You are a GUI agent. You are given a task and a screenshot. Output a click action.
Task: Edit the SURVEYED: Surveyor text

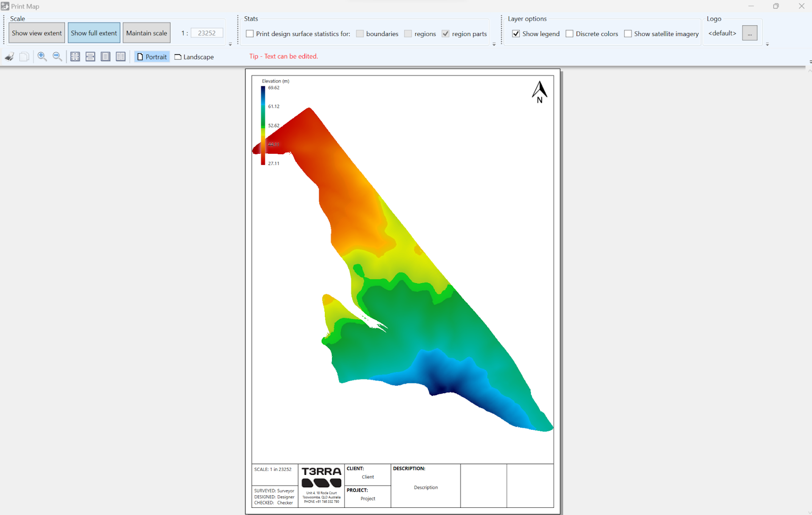coord(274,491)
